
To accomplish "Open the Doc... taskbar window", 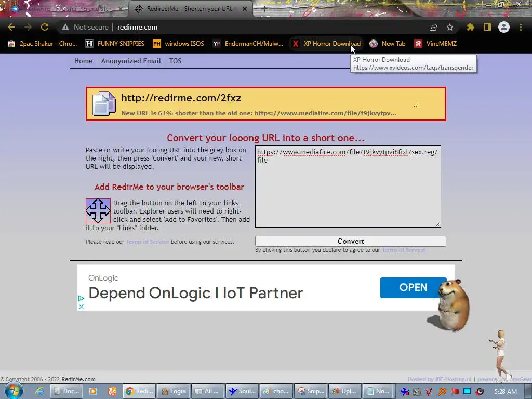I will [66, 391].
